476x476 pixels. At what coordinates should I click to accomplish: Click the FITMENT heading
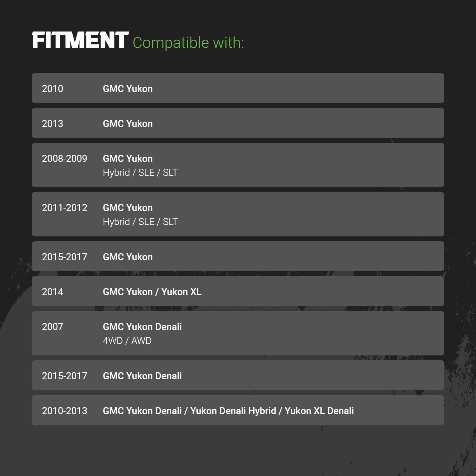80,40
